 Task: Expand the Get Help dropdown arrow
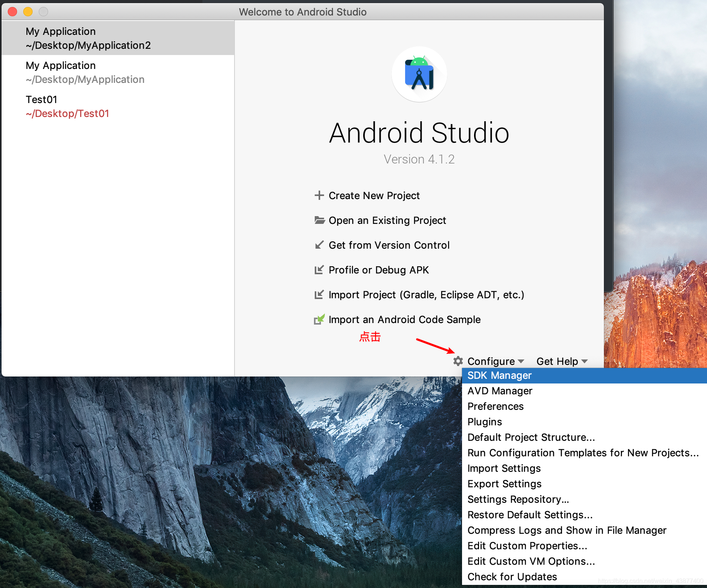[x=585, y=361]
